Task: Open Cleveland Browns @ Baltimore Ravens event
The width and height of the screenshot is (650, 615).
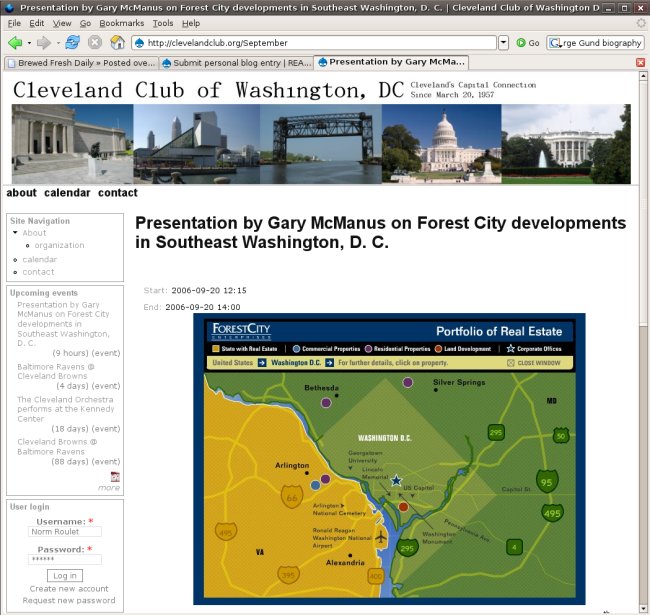Action: [57, 447]
